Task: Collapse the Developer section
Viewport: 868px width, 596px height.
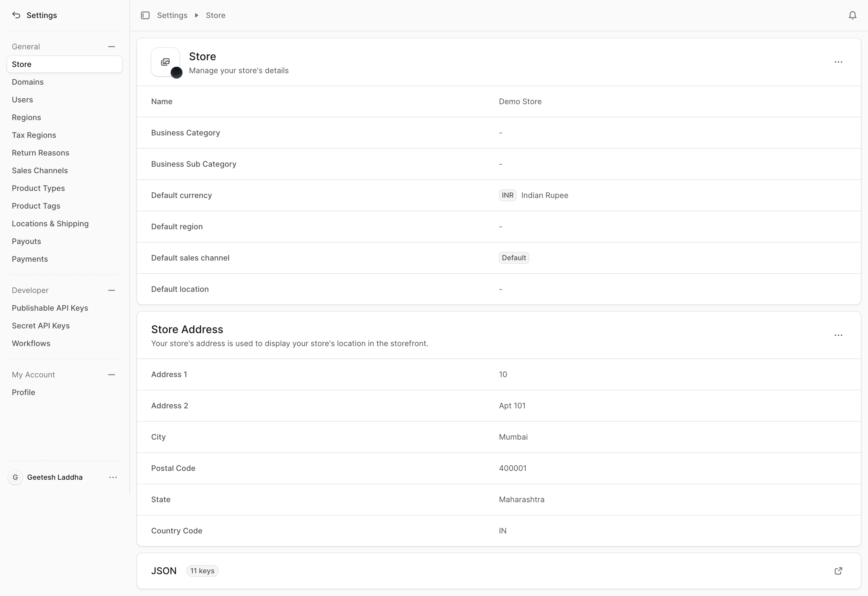Action: pyautogui.click(x=111, y=290)
